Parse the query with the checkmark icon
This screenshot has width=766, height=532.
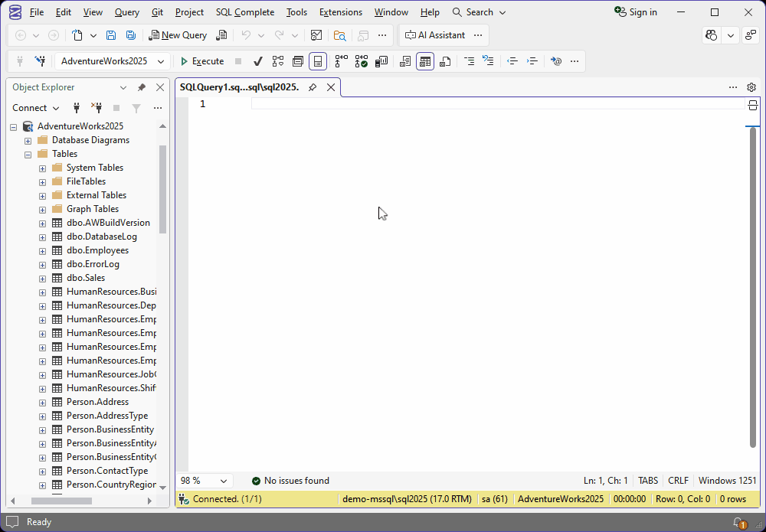(258, 61)
